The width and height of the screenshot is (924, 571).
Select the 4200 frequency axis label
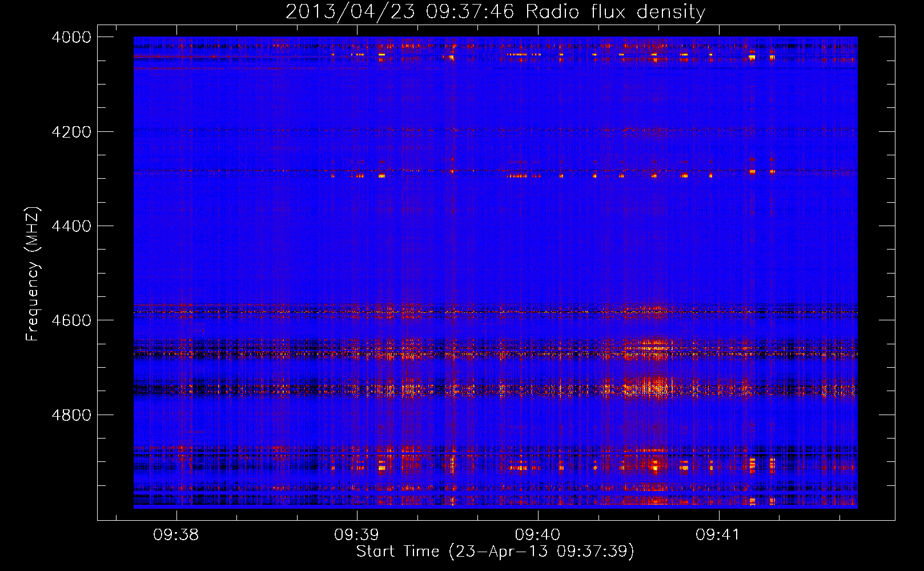tap(71, 132)
